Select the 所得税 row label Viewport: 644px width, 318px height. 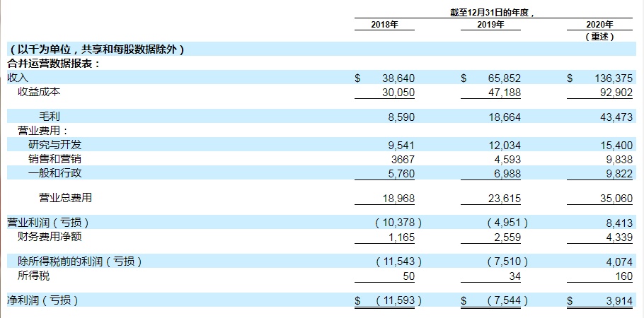[34, 276]
